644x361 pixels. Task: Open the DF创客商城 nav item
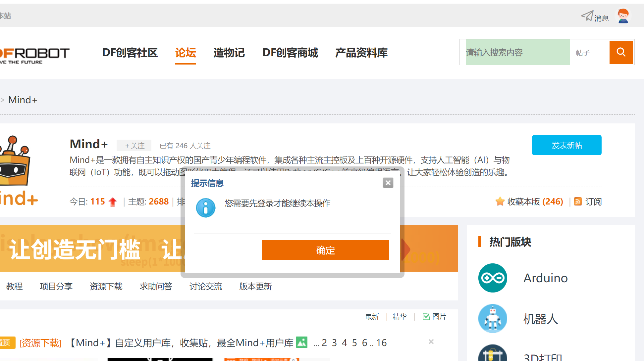[290, 53]
